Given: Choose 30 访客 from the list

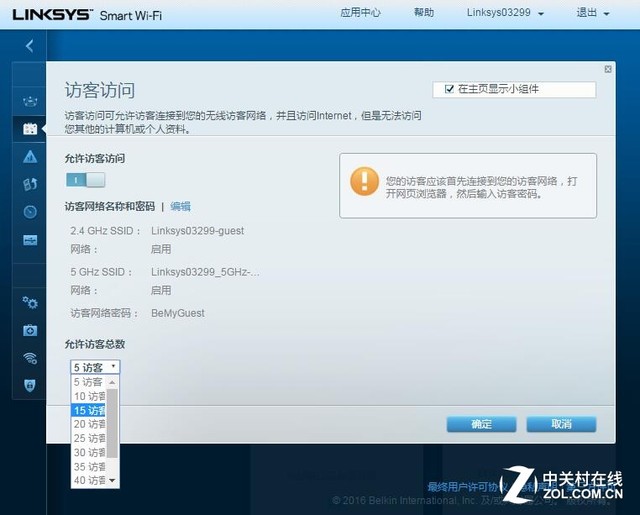Looking at the screenshot, I should (x=89, y=453).
